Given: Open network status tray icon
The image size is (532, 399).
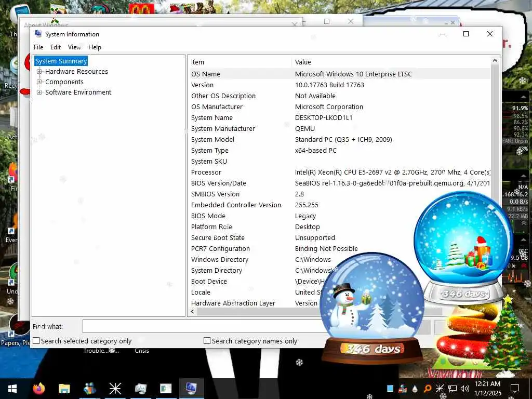Looking at the screenshot, I should (453, 389).
